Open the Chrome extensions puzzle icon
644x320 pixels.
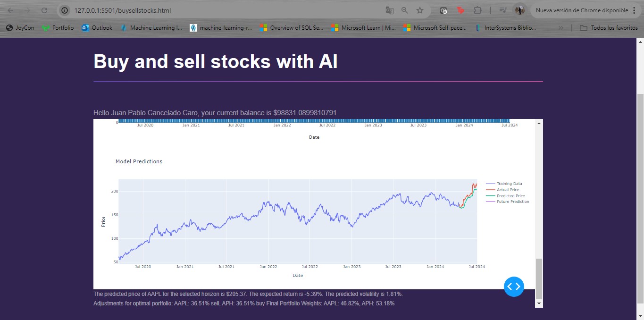point(477,10)
